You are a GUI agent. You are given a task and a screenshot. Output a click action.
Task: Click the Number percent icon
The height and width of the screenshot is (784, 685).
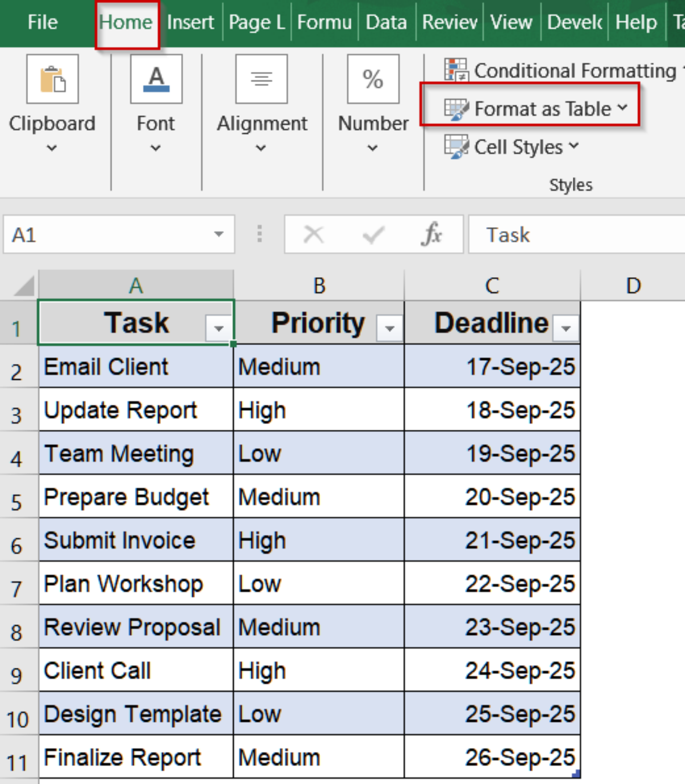click(373, 80)
